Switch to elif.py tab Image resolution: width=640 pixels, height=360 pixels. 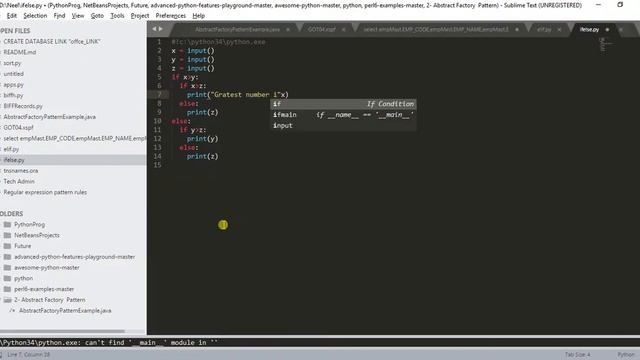point(544,29)
